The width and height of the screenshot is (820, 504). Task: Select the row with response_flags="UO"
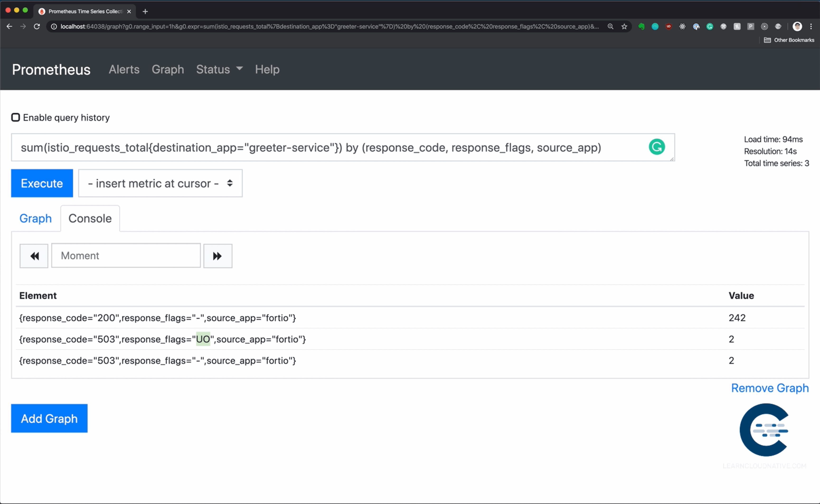tap(410, 339)
